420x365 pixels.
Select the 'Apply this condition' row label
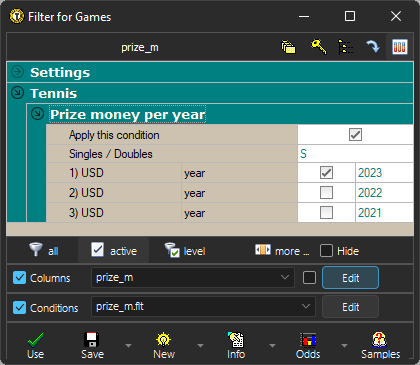coord(114,135)
